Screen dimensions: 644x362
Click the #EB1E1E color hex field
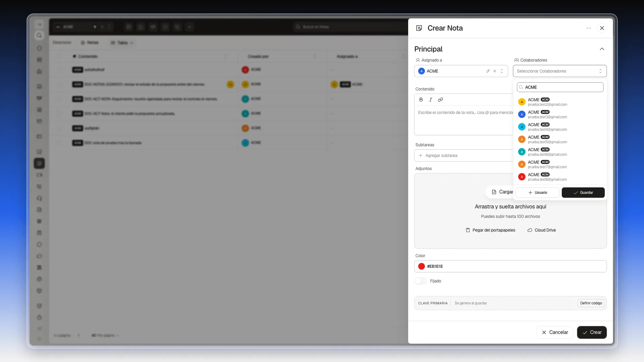pos(511,266)
